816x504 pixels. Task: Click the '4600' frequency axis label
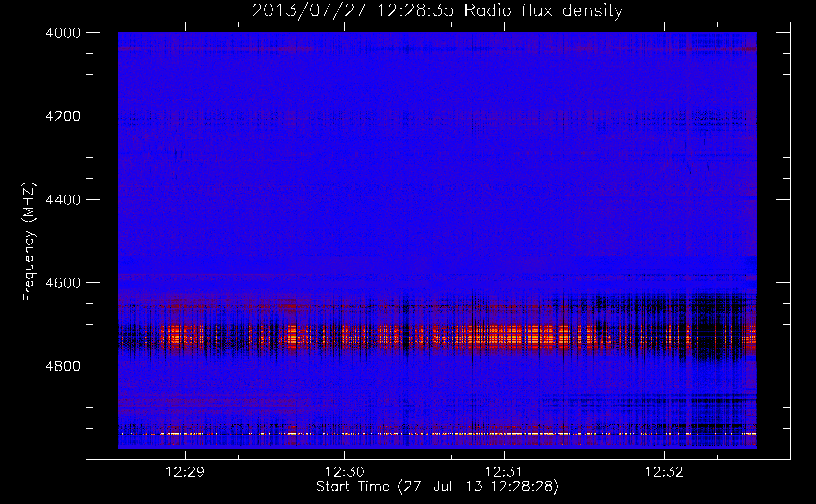pyautogui.click(x=63, y=283)
